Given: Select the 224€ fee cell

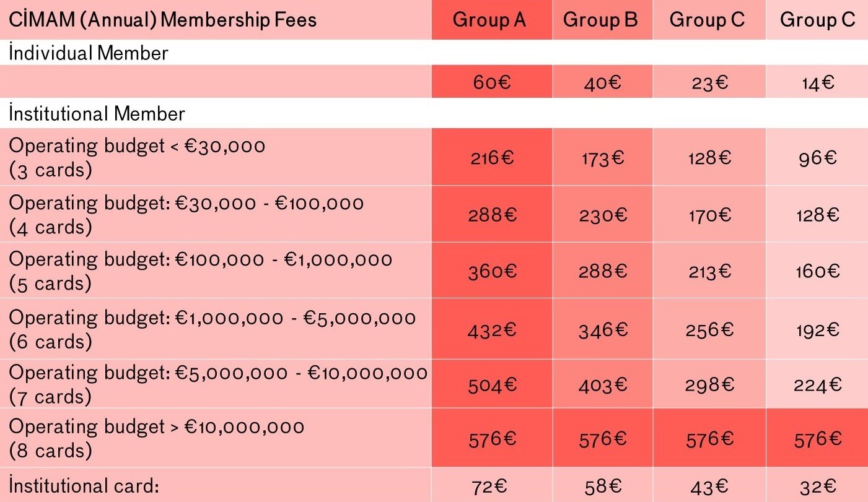Looking at the screenshot, I should 817,385.
